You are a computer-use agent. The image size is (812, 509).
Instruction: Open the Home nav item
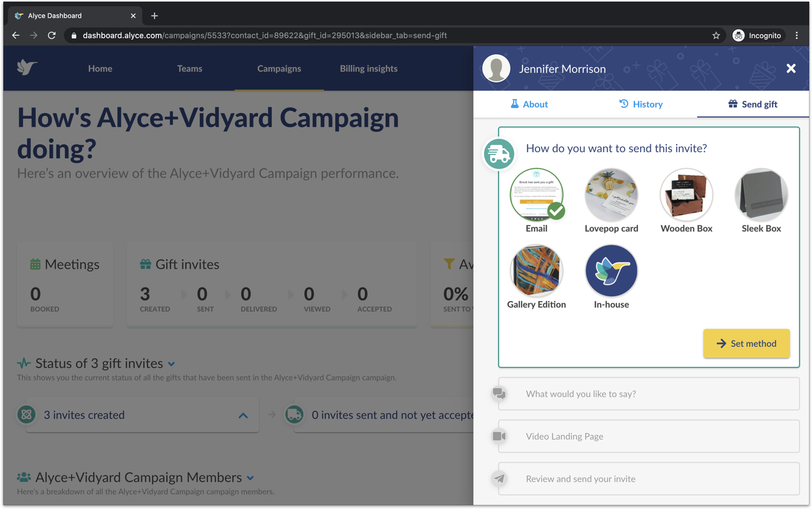(100, 68)
